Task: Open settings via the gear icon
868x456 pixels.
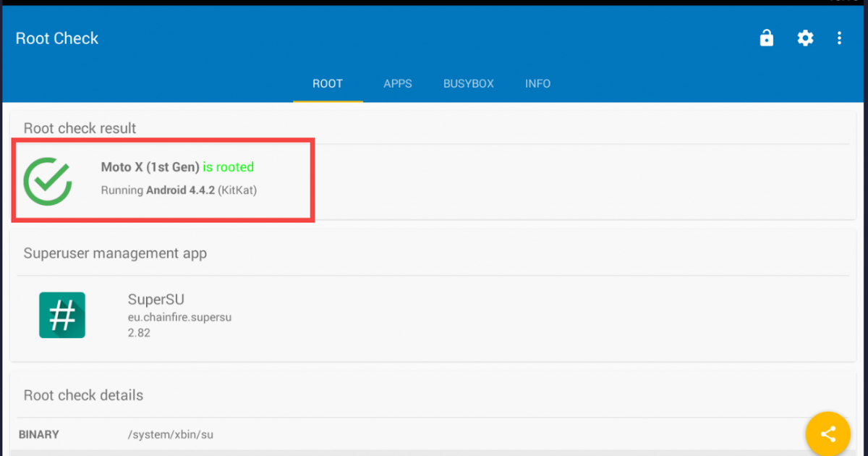Action: [x=805, y=38]
